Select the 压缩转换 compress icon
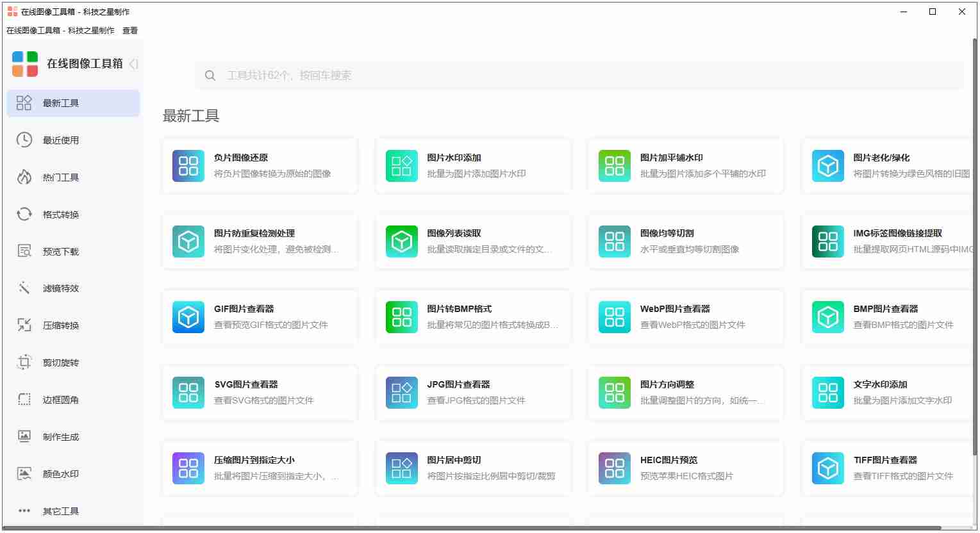This screenshot has width=980, height=533. [24, 325]
